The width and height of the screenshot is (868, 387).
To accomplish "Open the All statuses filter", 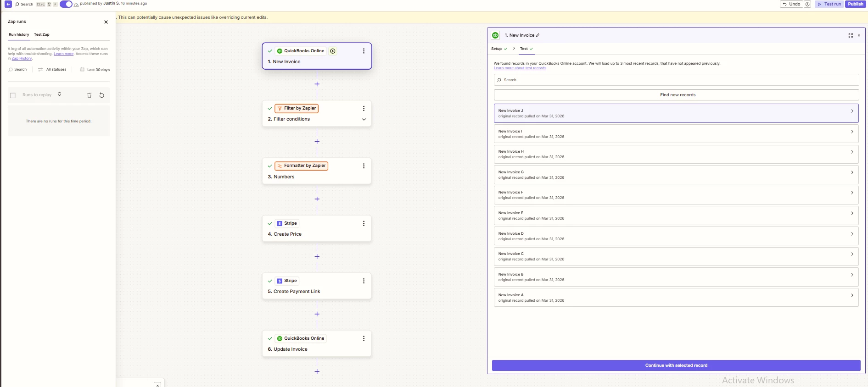I will tap(52, 70).
